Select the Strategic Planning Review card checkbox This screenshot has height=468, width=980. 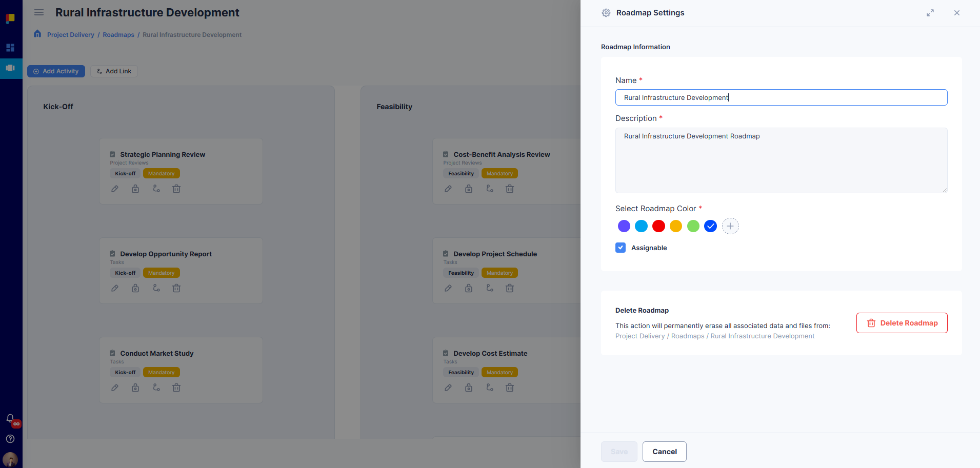pos(112,153)
